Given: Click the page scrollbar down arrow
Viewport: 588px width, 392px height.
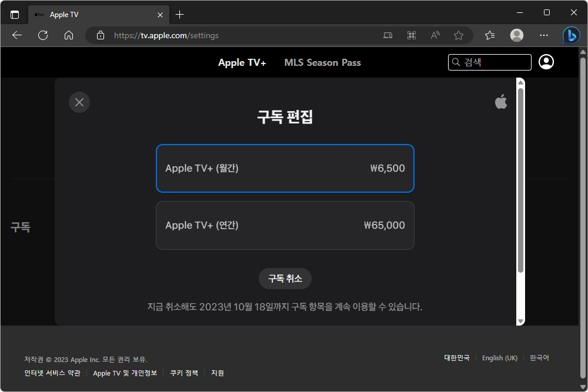Looking at the screenshot, I should tap(583, 387).
